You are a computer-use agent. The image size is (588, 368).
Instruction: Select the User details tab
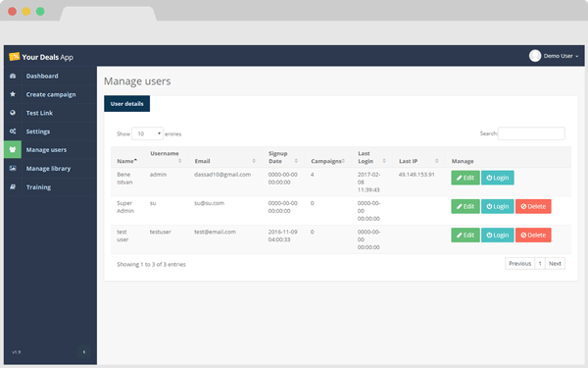(126, 104)
